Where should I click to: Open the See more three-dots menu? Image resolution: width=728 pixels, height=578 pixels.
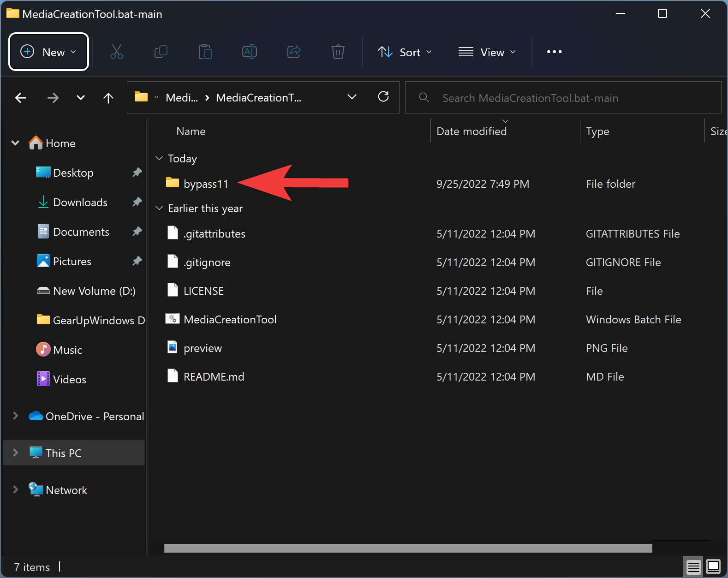(554, 52)
